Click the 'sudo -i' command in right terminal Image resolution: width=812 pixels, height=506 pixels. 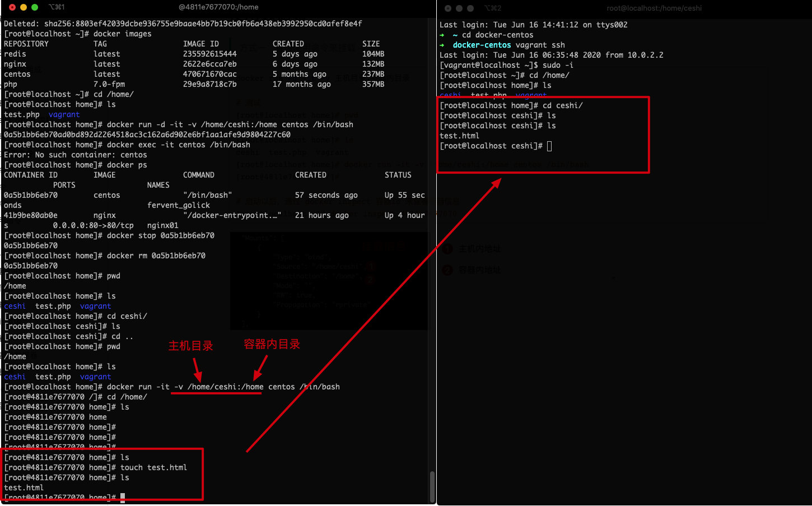(558, 65)
